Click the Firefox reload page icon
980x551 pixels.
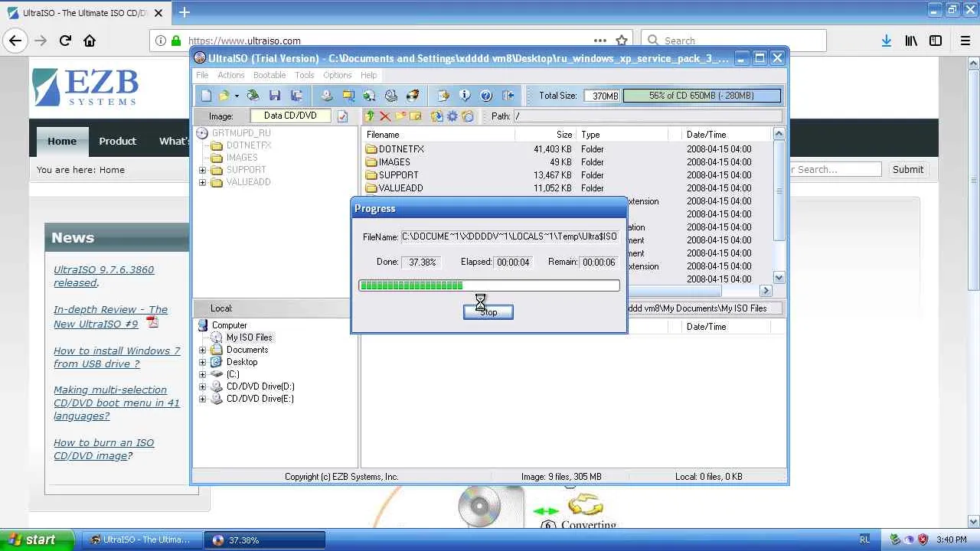pos(65,41)
